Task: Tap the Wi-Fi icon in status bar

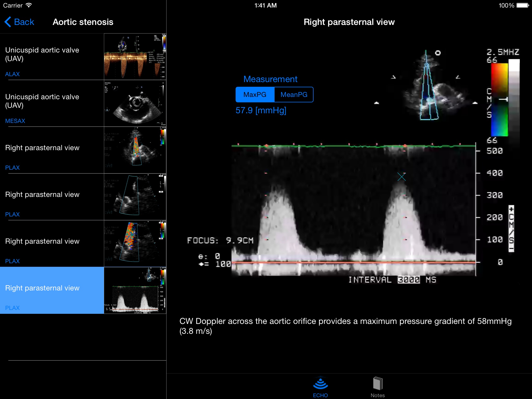Action: (29, 5)
